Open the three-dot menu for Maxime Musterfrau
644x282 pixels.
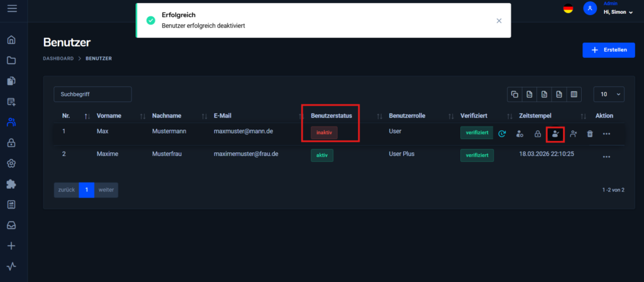[607, 157]
